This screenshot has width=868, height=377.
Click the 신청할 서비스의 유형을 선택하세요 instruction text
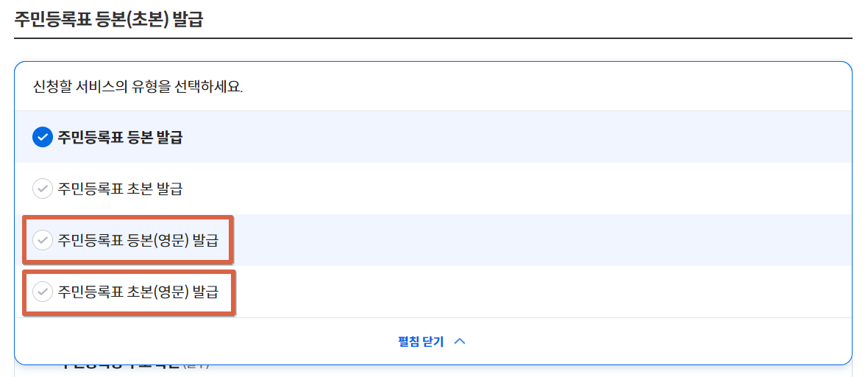tap(138, 88)
